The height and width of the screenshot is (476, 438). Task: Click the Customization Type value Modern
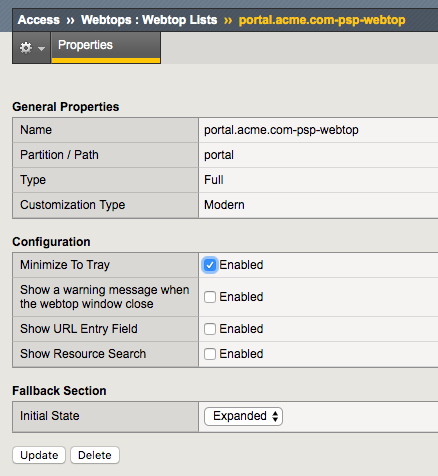(224, 205)
